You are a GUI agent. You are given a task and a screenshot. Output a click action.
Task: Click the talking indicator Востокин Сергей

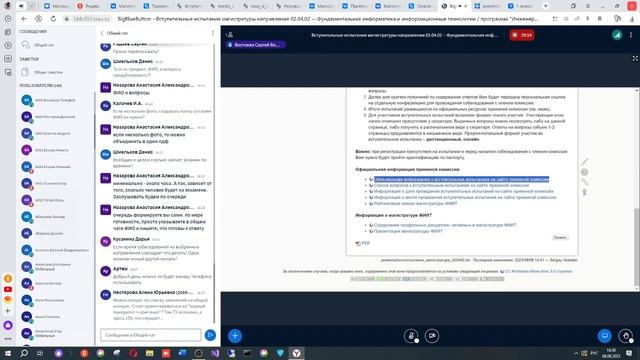(256, 45)
